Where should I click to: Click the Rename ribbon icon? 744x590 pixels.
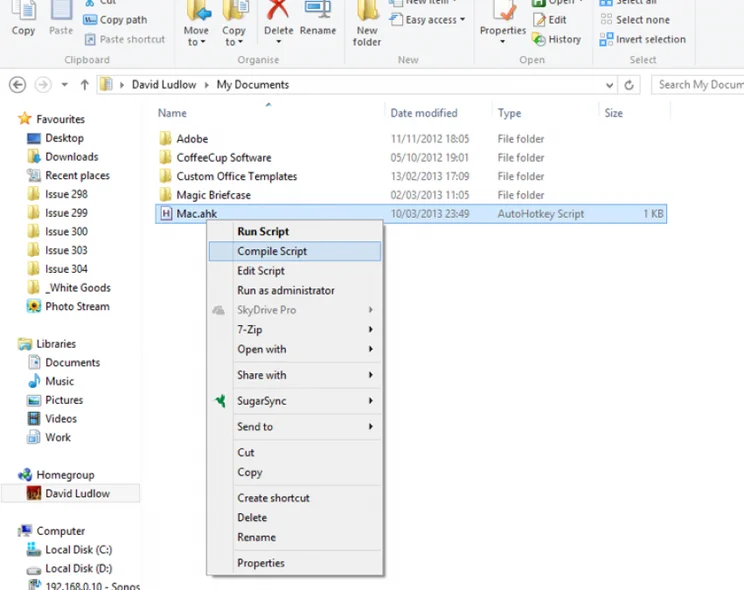(x=318, y=19)
